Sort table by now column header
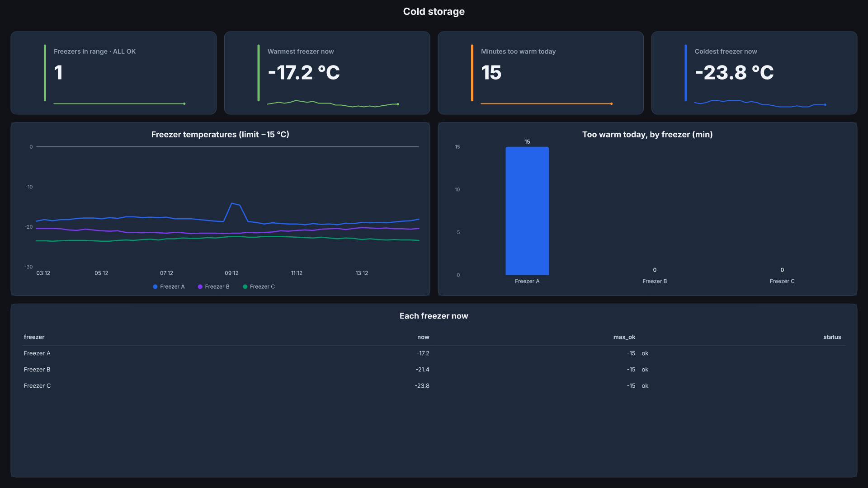868x488 pixels. pos(423,337)
